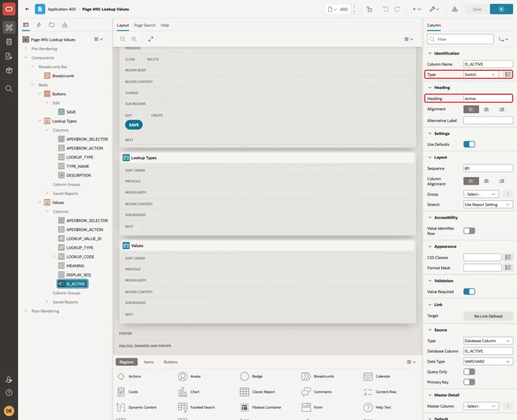This screenshot has width=517, height=420.
Task: Click the DE user avatar
Action: click(x=9, y=411)
